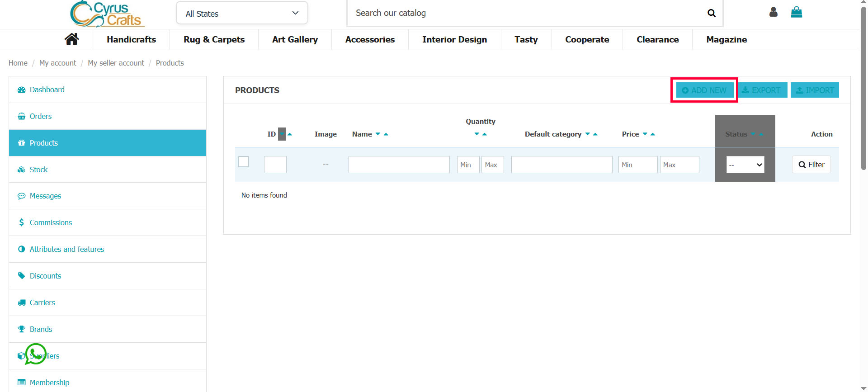Click the Add New product button
This screenshot has height=392, width=868.
coord(704,90)
